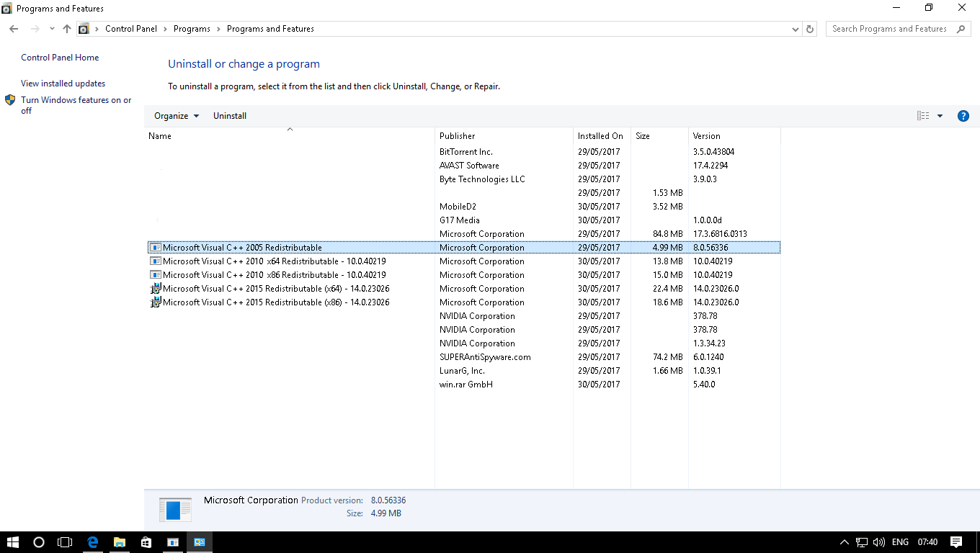Open Help with the question mark icon

pyautogui.click(x=963, y=116)
